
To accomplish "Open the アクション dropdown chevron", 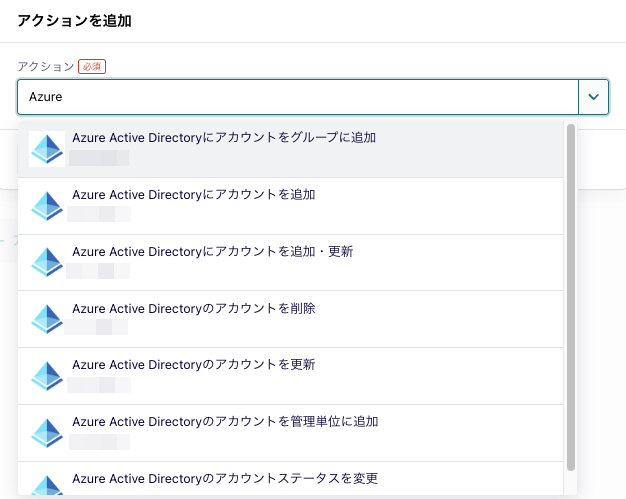I will pyautogui.click(x=593, y=97).
